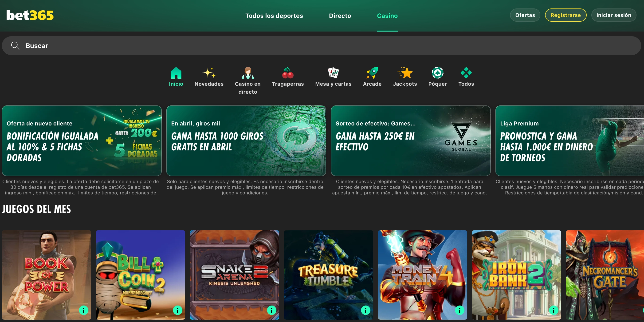
Task: Open the Novedades sparkle icon
Action: 209,73
